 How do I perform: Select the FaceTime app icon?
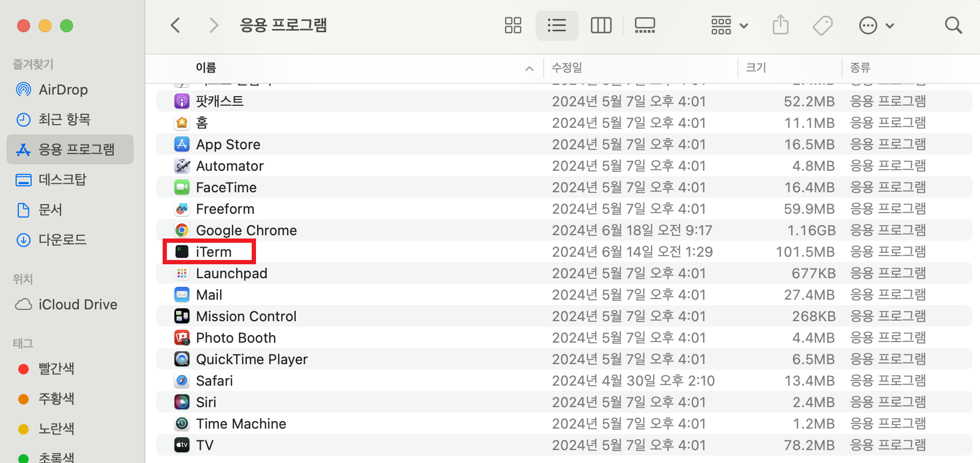182,187
